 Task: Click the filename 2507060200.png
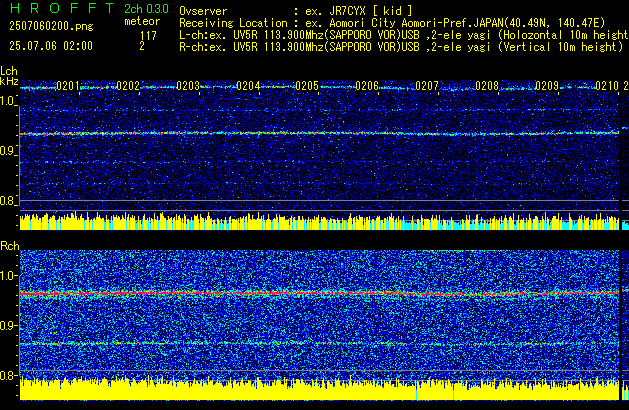pyautogui.click(x=51, y=26)
